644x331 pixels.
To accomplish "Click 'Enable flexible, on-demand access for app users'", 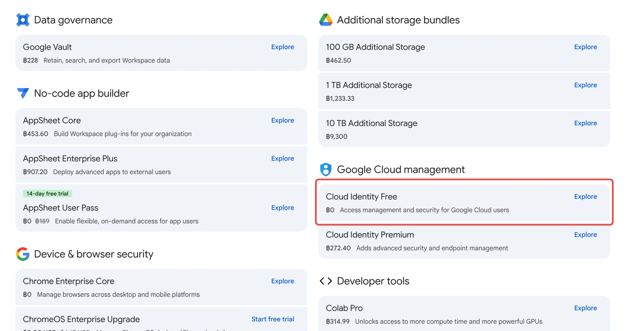I will [x=126, y=221].
